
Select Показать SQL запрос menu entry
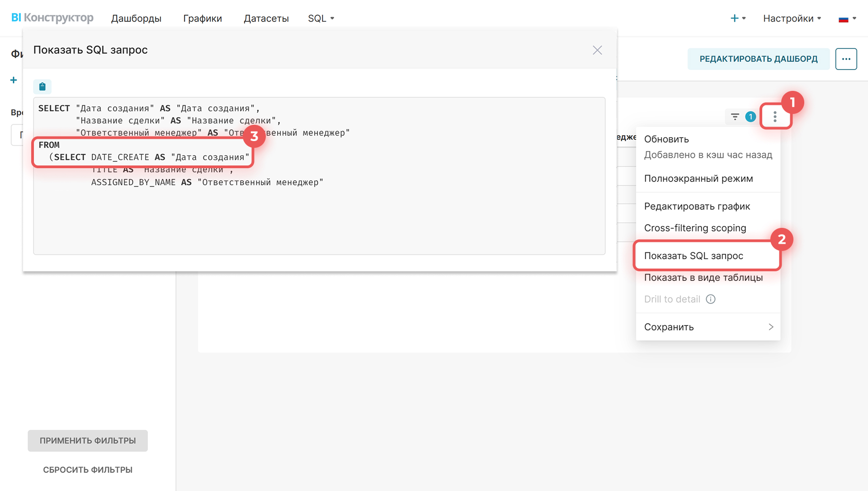pyautogui.click(x=693, y=256)
